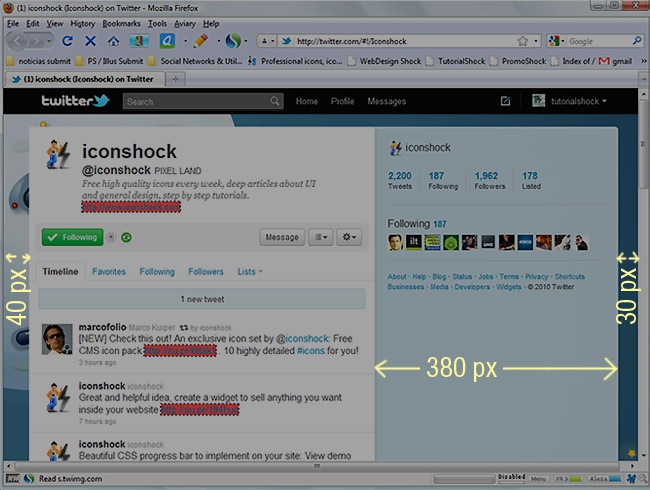Click the small grey circle next to Following
The image size is (650, 490).
click(x=111, y=237)
